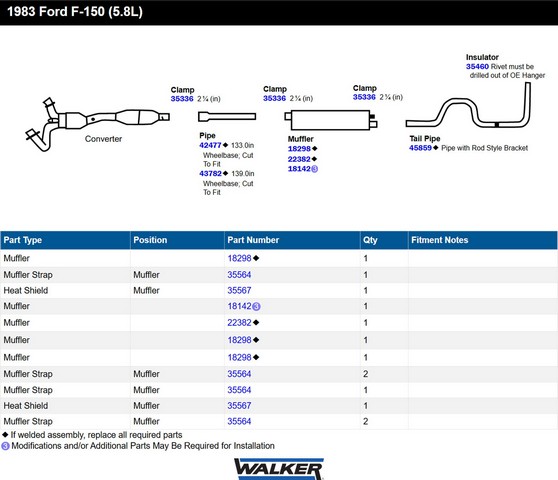Open part 18298 in the first table row
558x480 pixels.
coord(239,258)
